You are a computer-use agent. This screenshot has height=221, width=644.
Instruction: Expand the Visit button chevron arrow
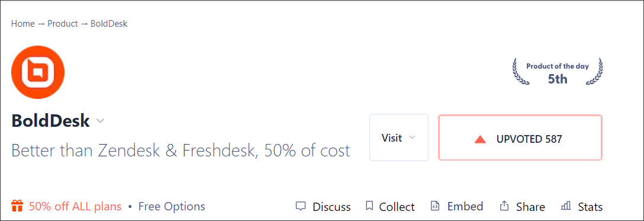tap(413, 137)
